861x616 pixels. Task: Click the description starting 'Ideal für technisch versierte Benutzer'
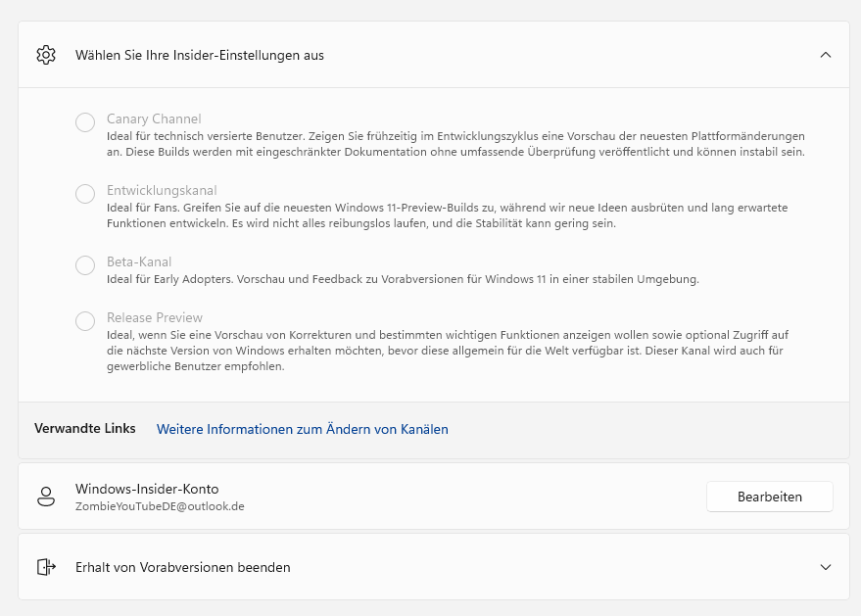point(455,144)
